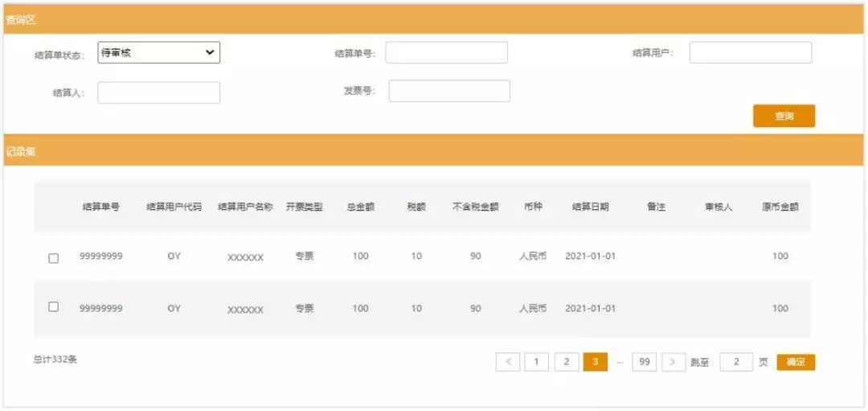Tick the checkbox in the first record row
868x411 pixels.
(54, 258)
